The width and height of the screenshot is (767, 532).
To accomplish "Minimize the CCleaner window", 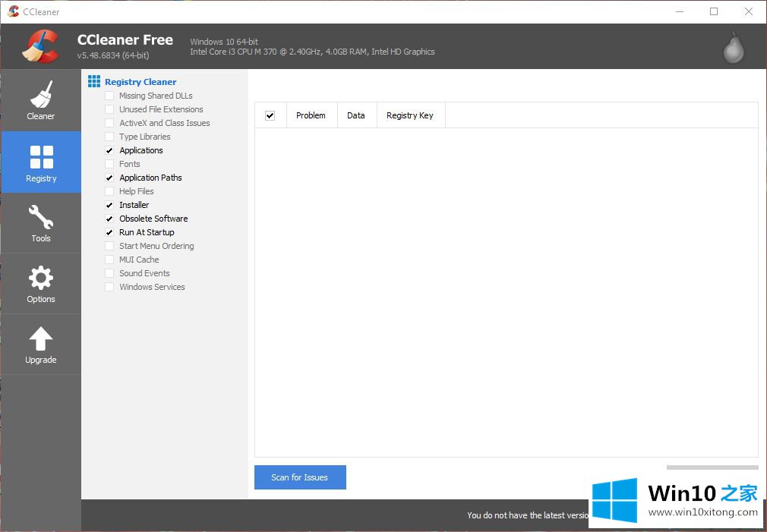I will pos(680,11).
